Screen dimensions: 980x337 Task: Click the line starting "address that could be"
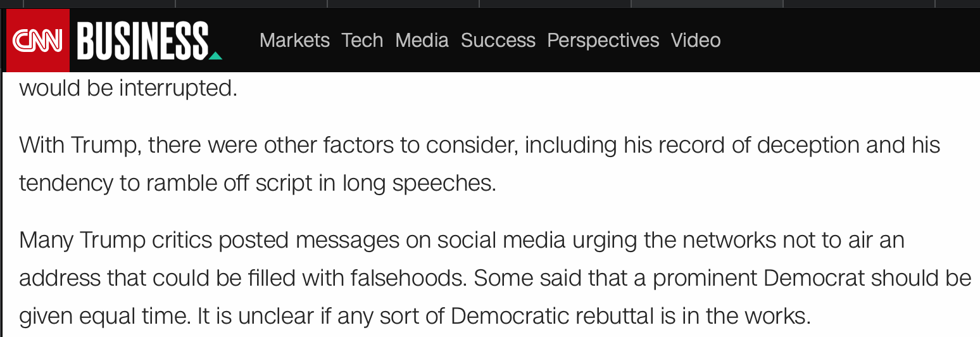point(494,278)
